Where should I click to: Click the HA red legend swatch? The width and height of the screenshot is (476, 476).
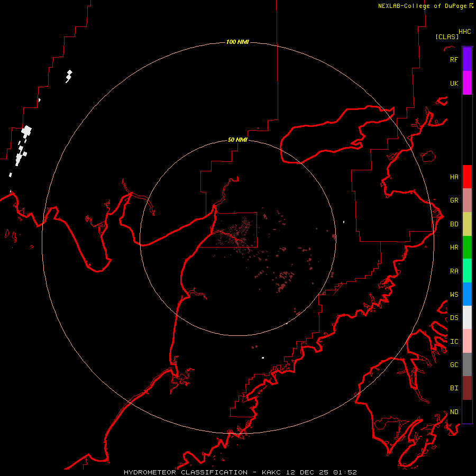pos(467,177)
